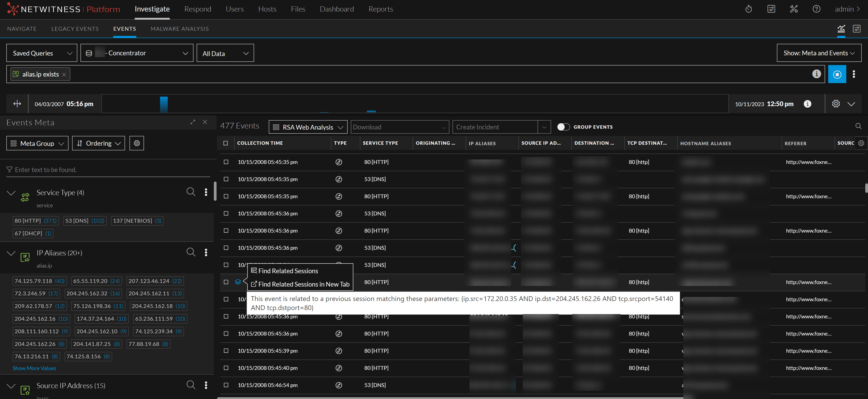The height and width of the screenshot is (399, 868).
Task: Check the select-all events checkbox
Action: (x=225, y=143)
